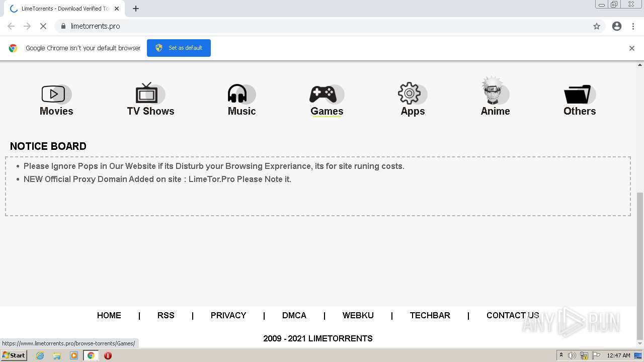This screenshot has width=644, height=362.
Task: Open the DMCA footer link
Action: [294, 315]
